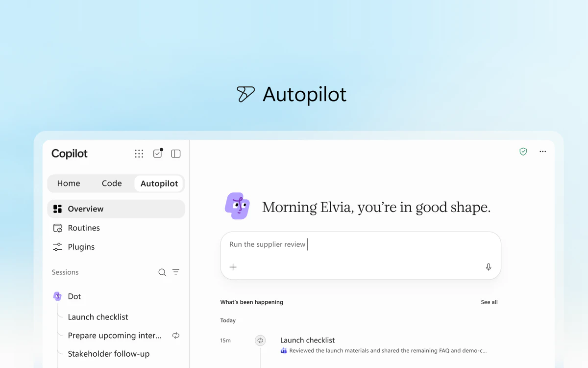Click the Plugins sliders icon
This screenshot has height=368, width=588.
tap(58, 247)
